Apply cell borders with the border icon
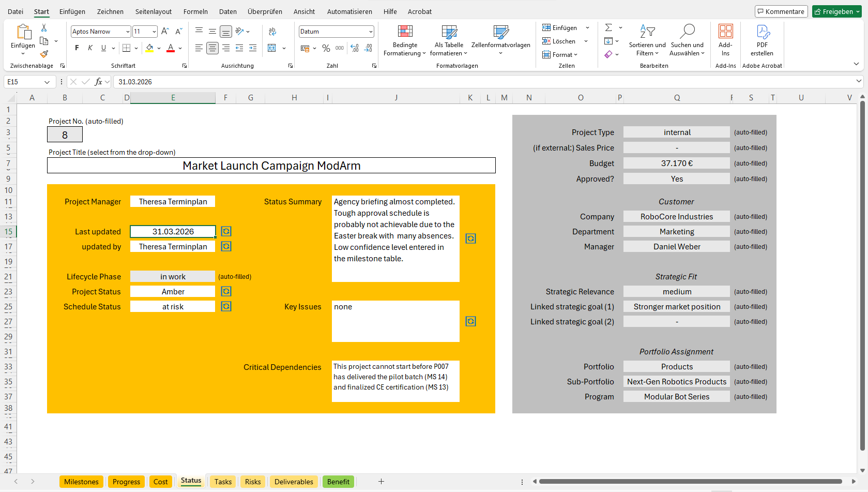This screenshot has height=492, width=868. 126,48
